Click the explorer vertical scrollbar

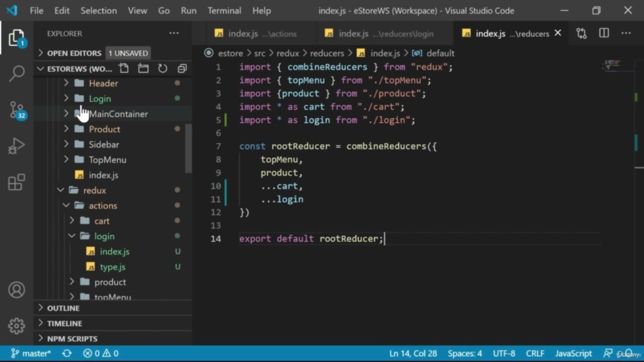pyautogui.click(x=189, y=148)
